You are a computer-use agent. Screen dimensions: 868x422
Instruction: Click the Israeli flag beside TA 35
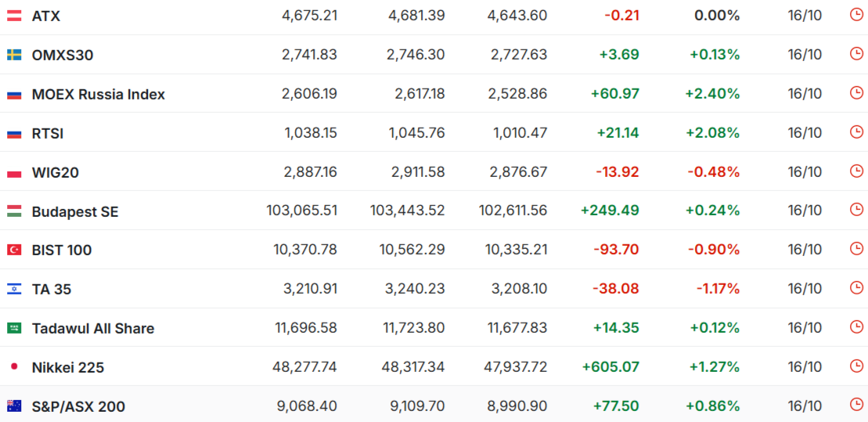[14, 289]
